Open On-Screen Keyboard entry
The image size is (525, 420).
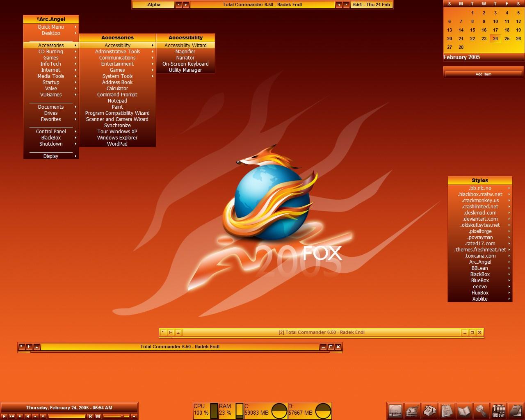(x=185, y=64)
